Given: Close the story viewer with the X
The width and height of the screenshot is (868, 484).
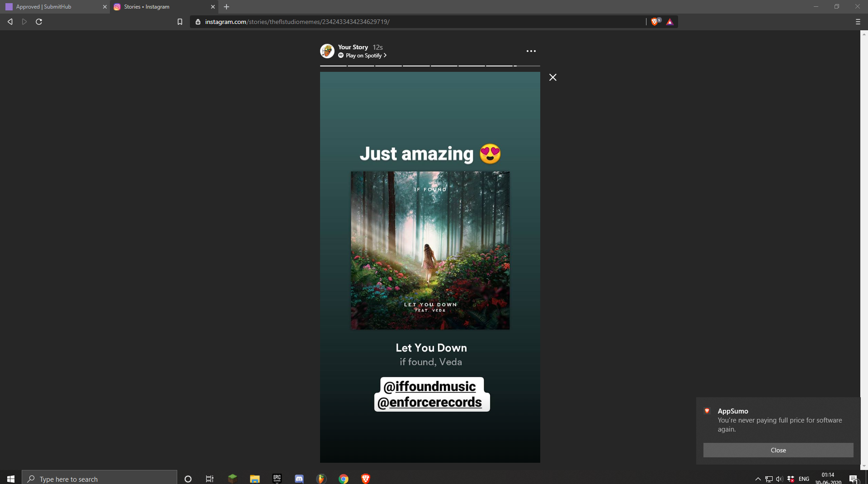Looking at the screenshot, I should point(553,77).
